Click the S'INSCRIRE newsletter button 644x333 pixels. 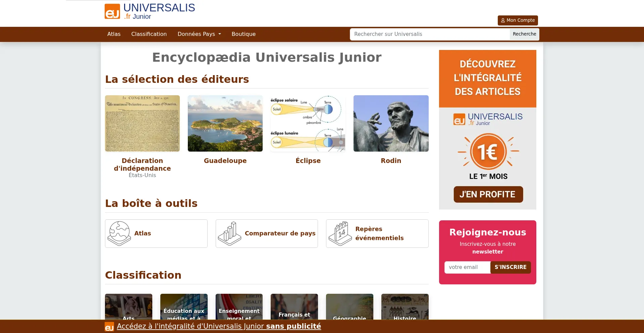511,267
